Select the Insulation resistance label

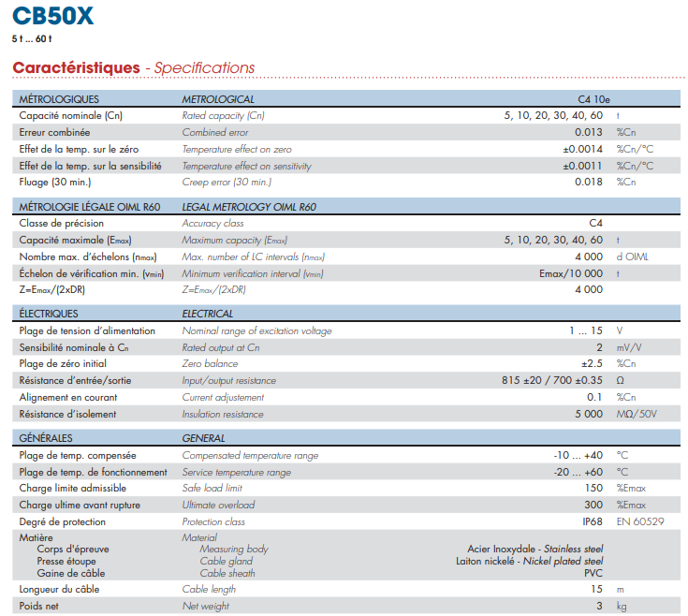223,414
